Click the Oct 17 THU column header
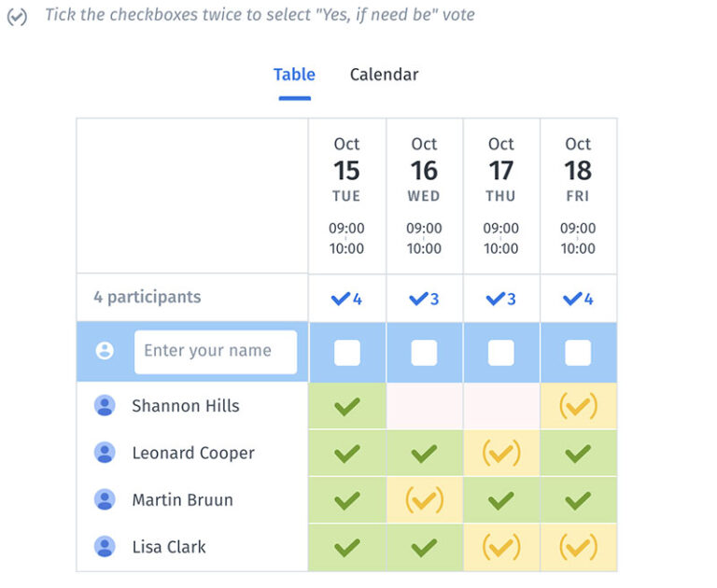This screenshot has height=588, width=717. (x=501, y=194)
